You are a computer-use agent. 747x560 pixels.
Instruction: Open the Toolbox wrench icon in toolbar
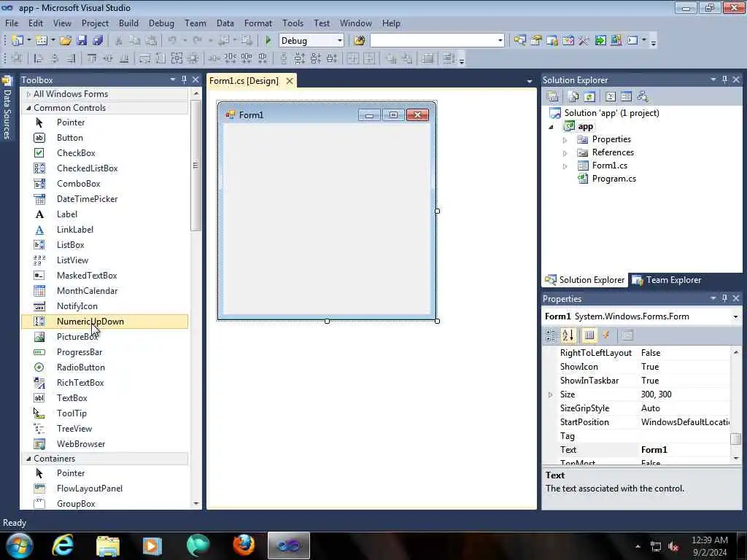pos(584,41)
